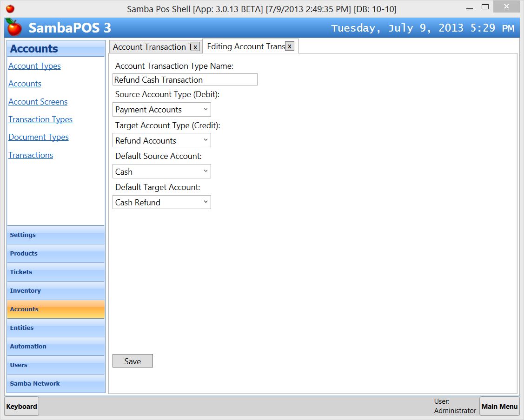Go to the Account Screens link
Viewport: 524px width, 420px height.
click(38, 102)
